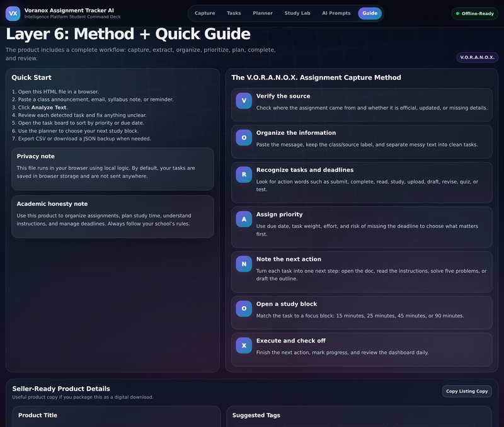Click the Quick Start heading
This screenshot has width=504, height=427.
[x=31, y=77]
